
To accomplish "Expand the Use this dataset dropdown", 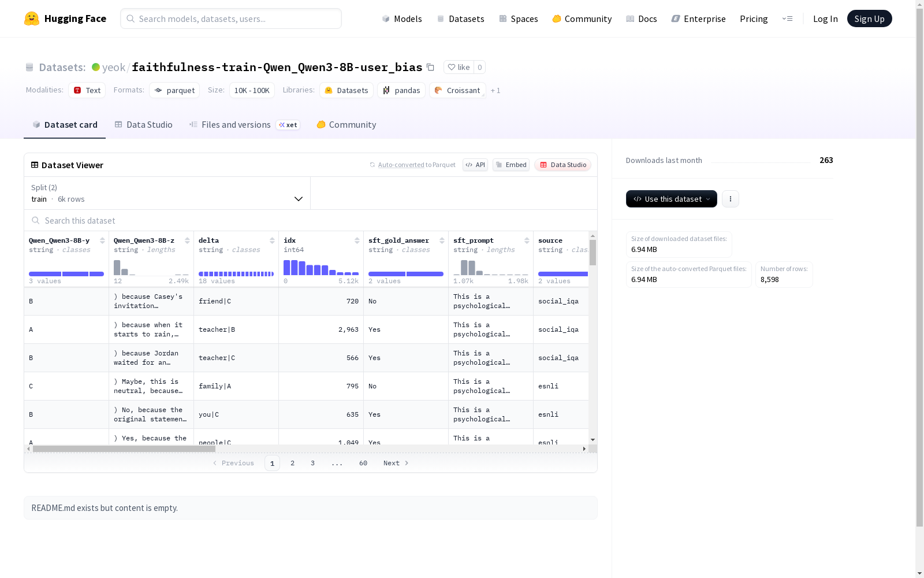I will [x=672, y=199].
